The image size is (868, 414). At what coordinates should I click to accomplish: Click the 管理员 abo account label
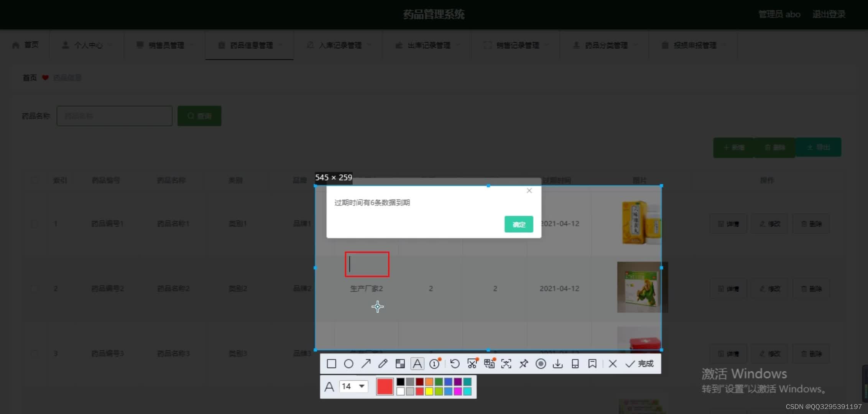click(x=779, y=14)
